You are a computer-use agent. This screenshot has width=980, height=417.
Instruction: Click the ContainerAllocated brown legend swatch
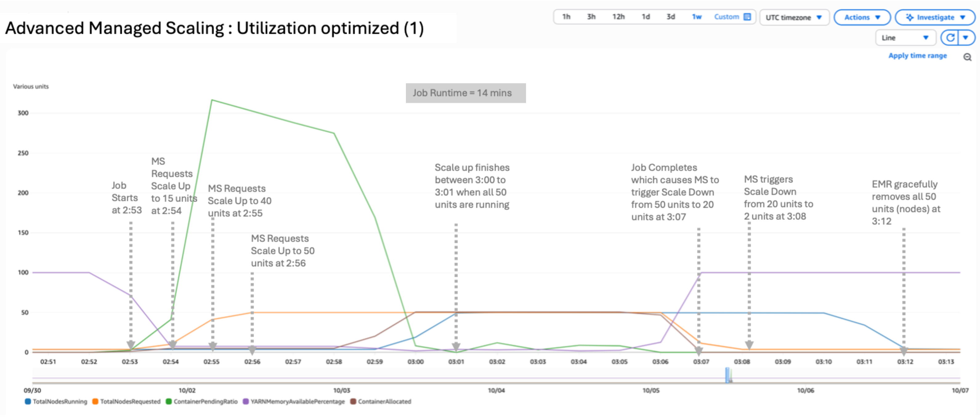353,401
